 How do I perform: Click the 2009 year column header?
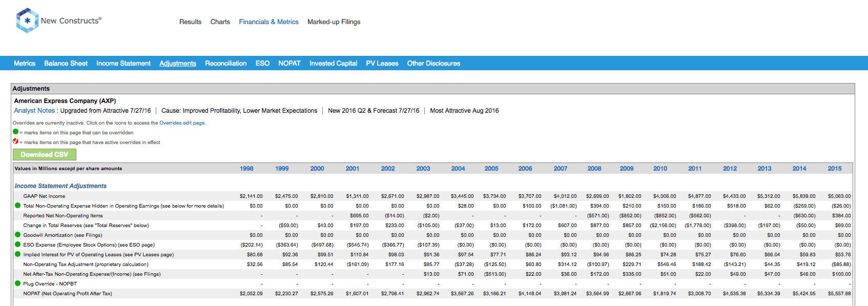pyautogui.click(x=627, y=169)
